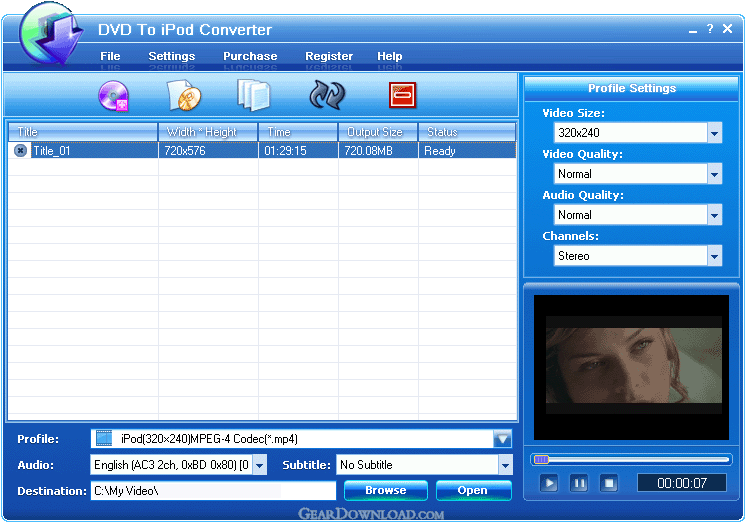Play the preview video

click(549, 484)
